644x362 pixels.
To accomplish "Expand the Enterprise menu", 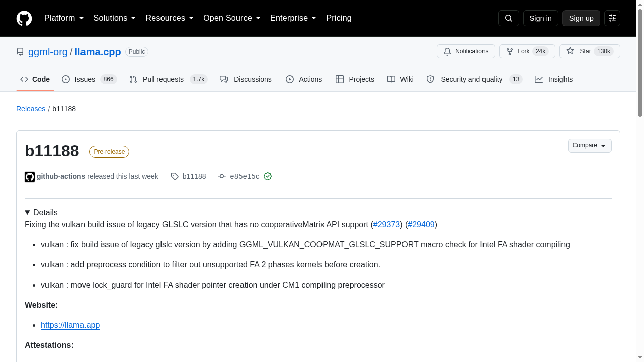I will click(293, 18).
